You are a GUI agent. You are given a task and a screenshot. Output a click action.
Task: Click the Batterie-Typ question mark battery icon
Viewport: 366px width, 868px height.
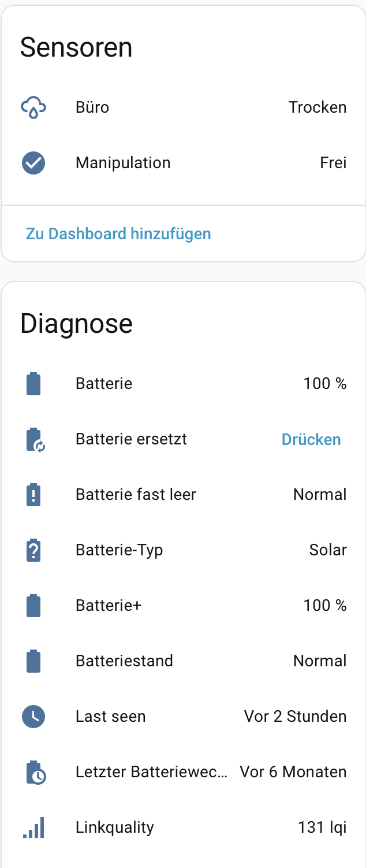(x=33, y=550)
